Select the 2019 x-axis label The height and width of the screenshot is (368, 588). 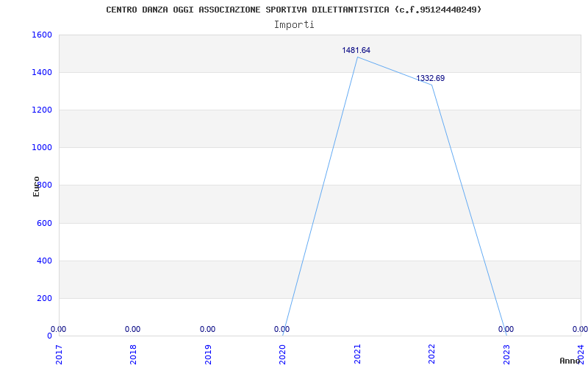(x=208, y=355)
